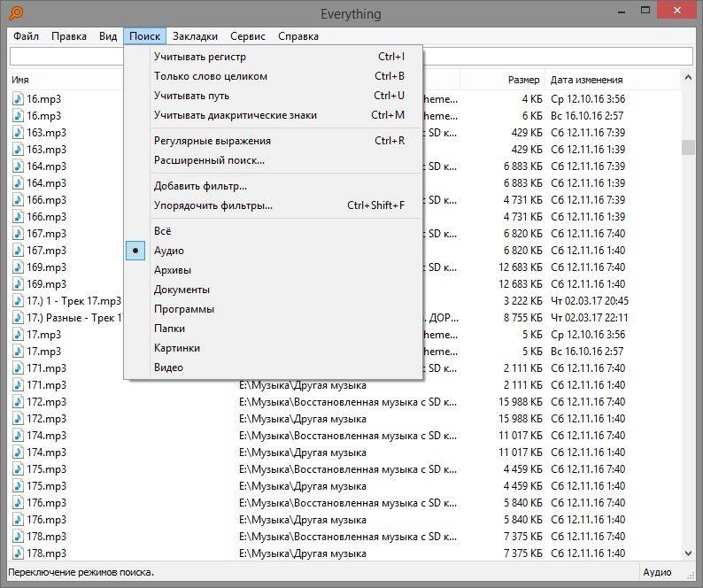Viewport: 703px width, 588px height.
Task: Select the Папки filter
Action: point(273,329)
